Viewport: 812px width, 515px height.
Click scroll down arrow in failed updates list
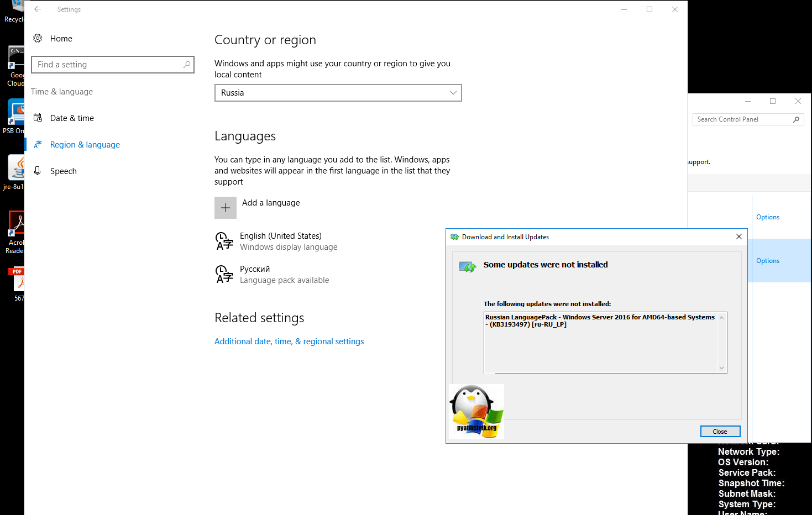(721, 368)
